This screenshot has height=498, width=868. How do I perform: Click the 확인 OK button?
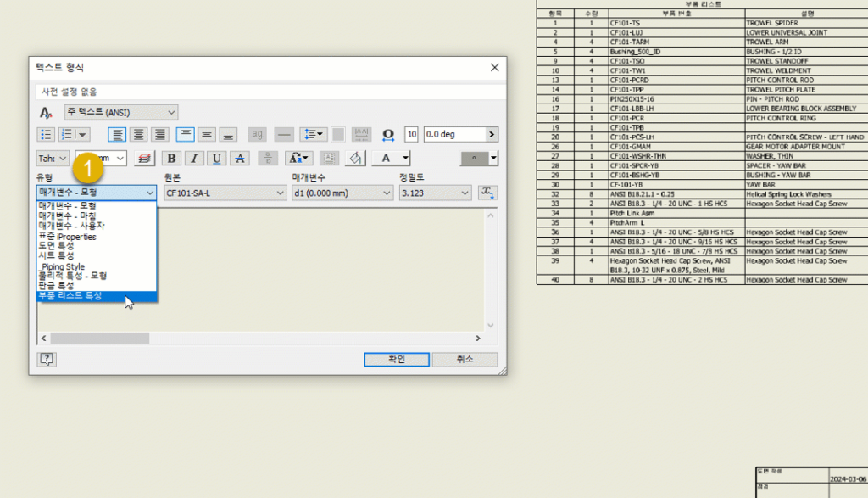click(397, 360)
